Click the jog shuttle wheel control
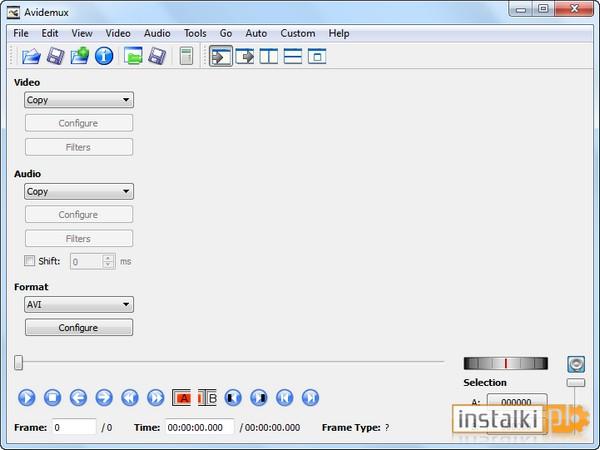Viewport: 600px width, 450px height. click(x=505, y=363)
